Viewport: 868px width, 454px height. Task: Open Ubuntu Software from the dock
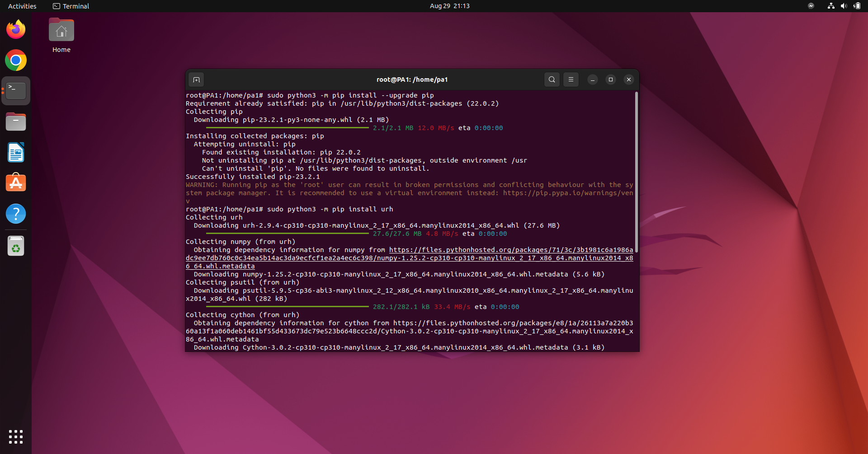point(15,182)
